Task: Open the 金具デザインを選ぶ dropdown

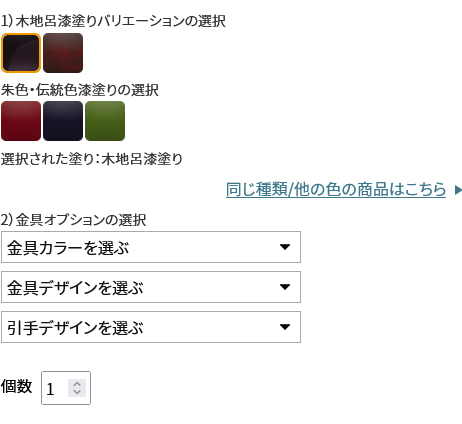Action: [151, 287]
